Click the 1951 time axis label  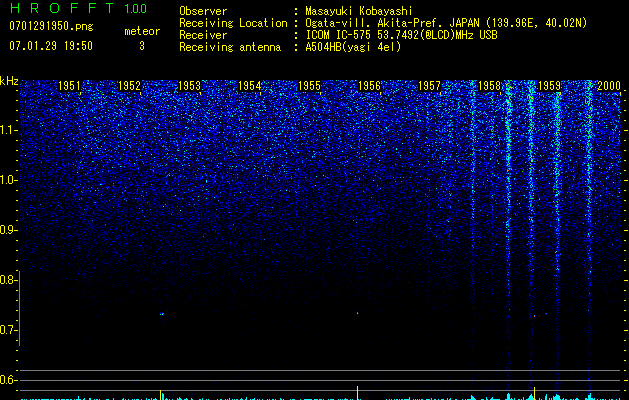[x=69, y=86]
